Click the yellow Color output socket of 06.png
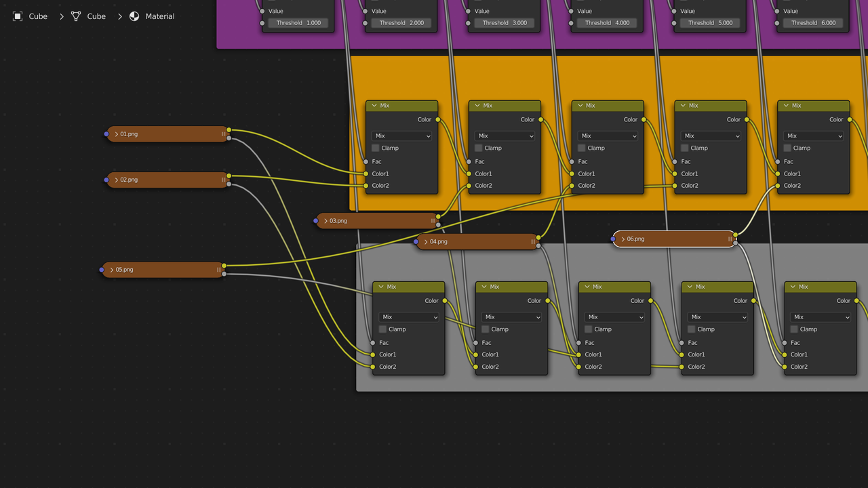868x488 pixels. pyautogui.click(x=736, y=235)
